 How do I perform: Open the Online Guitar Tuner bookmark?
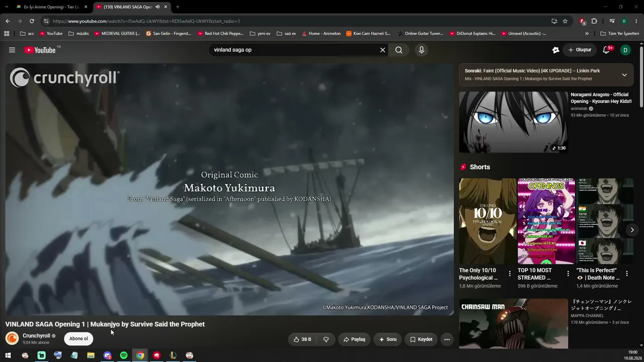[420, 34]
